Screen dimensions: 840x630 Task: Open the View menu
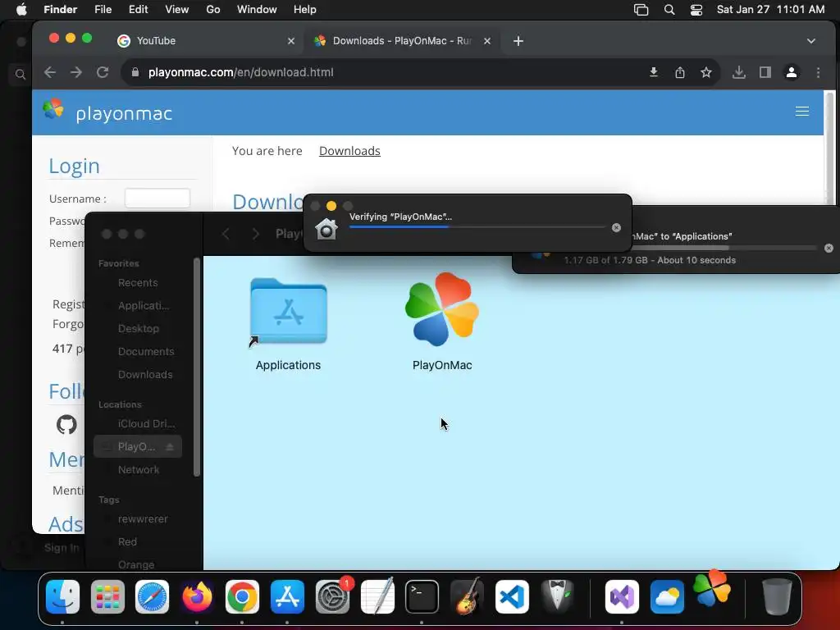177,10
